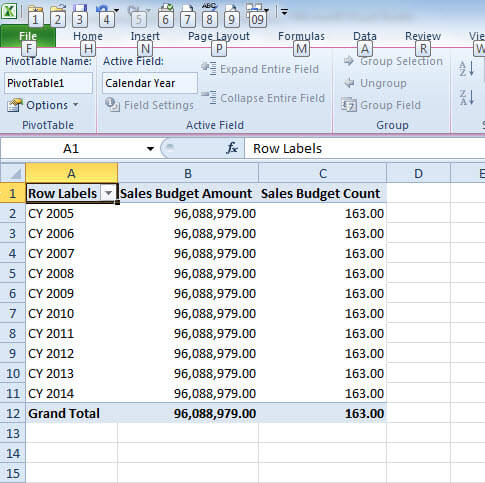Screen dimensions: 485x483
Task: Click the Ungroup button
Action: pyautogui.click(x=375, y=83)
